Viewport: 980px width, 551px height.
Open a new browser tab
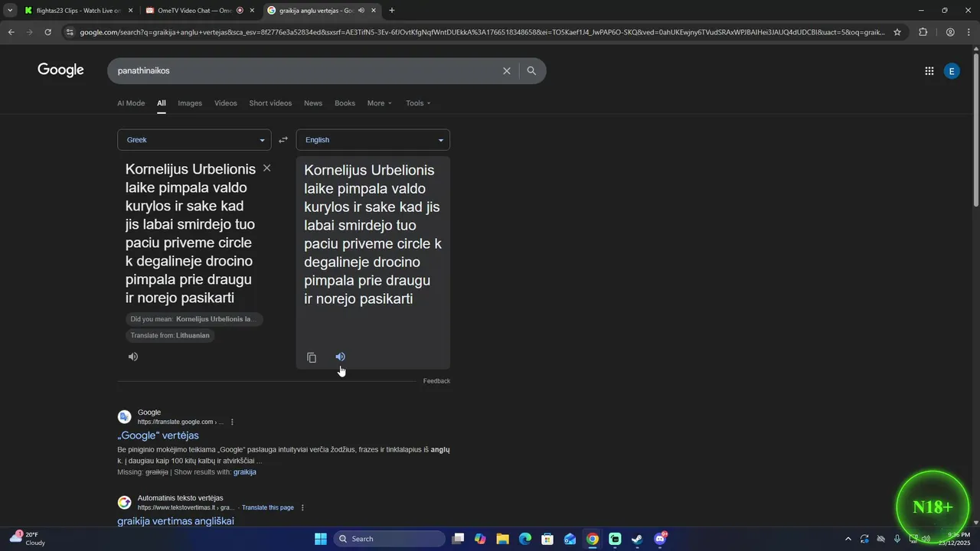[392, 11]
